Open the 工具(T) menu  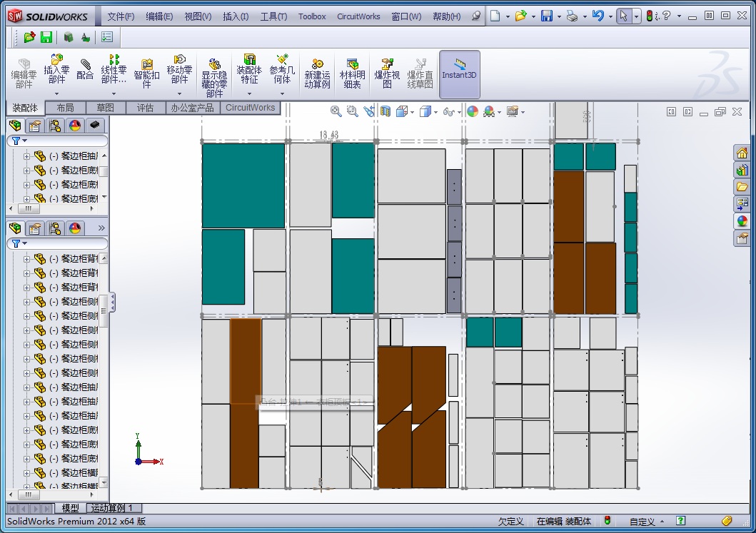pyautogui.click(x=273, y=16)
